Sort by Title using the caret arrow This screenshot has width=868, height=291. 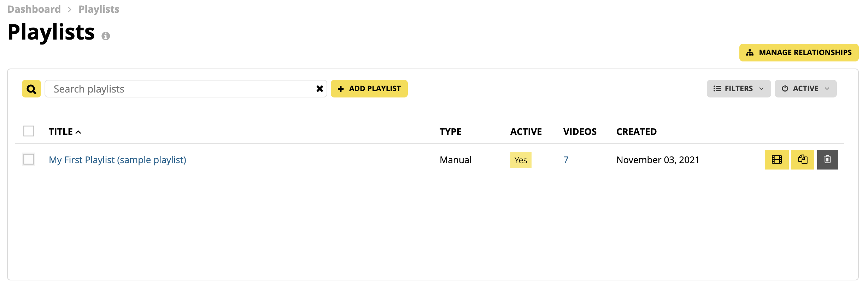pyautogui.click(x=78, y=132)
